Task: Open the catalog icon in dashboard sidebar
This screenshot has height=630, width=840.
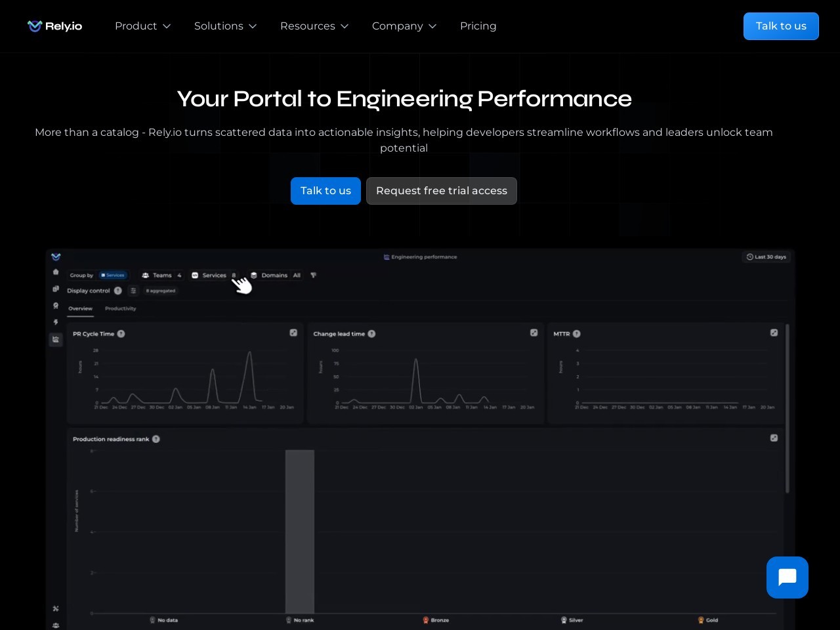Action: pos(56,289)
